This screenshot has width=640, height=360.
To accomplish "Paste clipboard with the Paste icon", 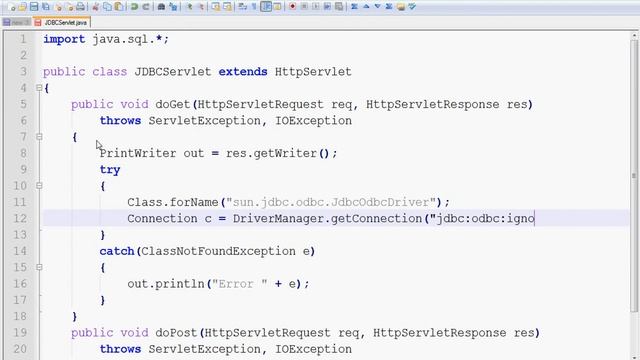I will (119, 7).
